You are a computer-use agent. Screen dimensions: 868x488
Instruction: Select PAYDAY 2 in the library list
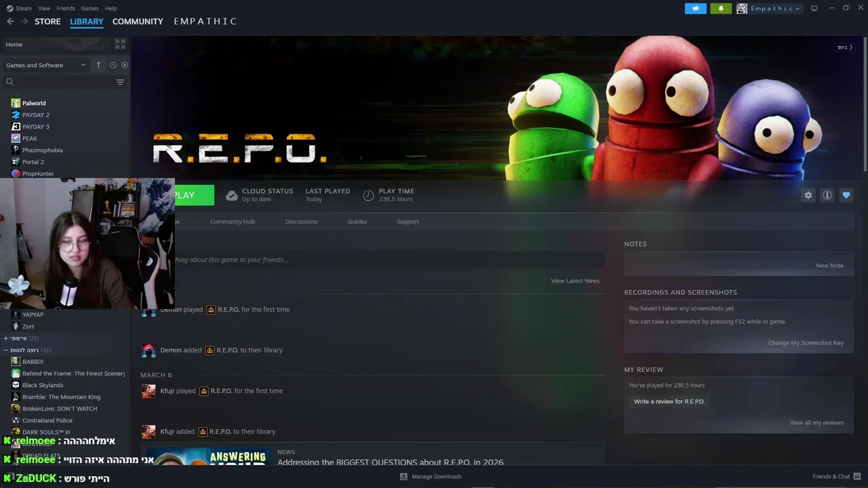(x=35, y=115)
